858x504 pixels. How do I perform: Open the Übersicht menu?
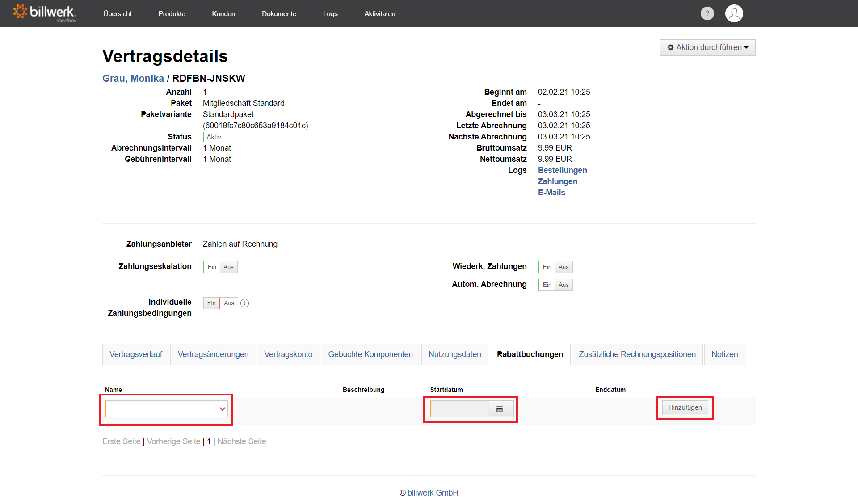pyautogui.click(x=117, y=13)
